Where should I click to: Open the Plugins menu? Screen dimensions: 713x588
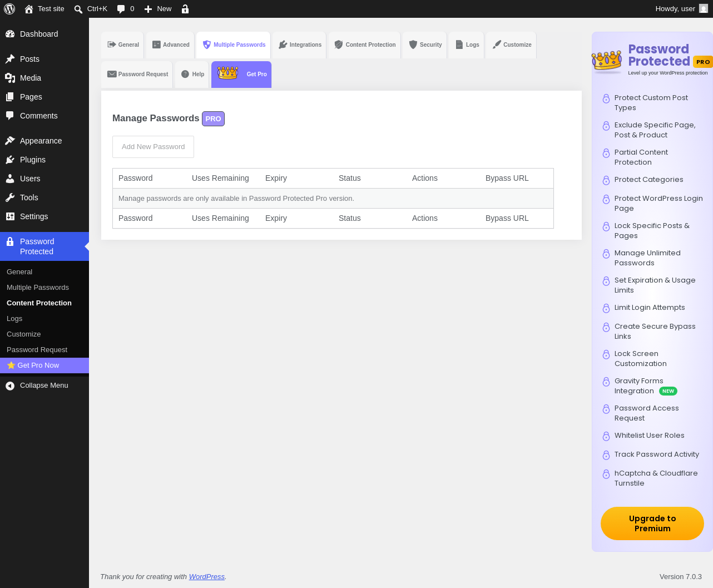(44, 160)
